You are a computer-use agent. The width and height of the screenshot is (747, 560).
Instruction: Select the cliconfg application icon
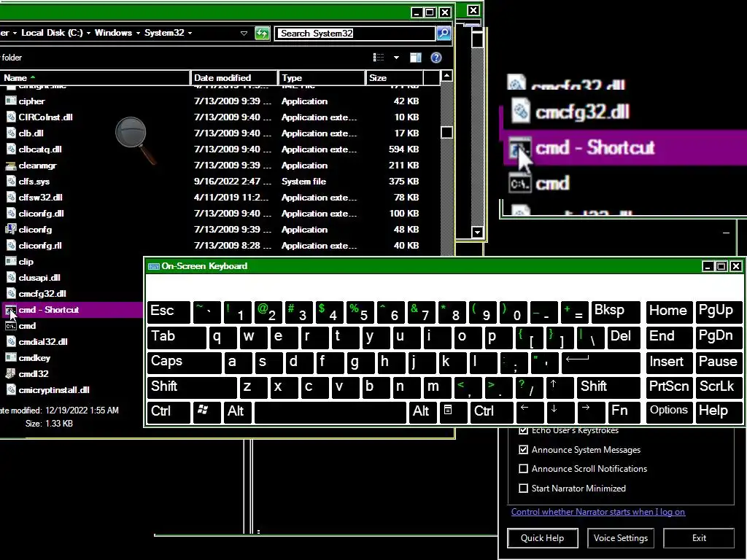pos(10,230)
